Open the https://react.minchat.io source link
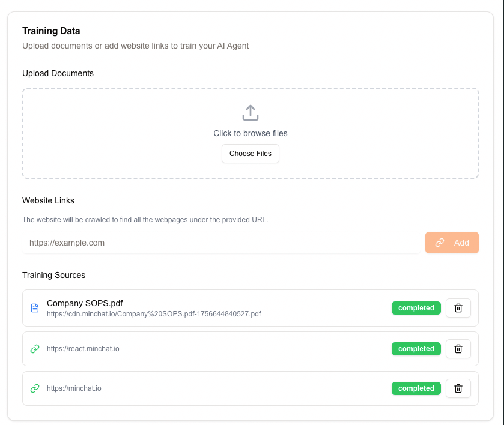This screenshot has width=504, height=425. click(x=83, y=349)
